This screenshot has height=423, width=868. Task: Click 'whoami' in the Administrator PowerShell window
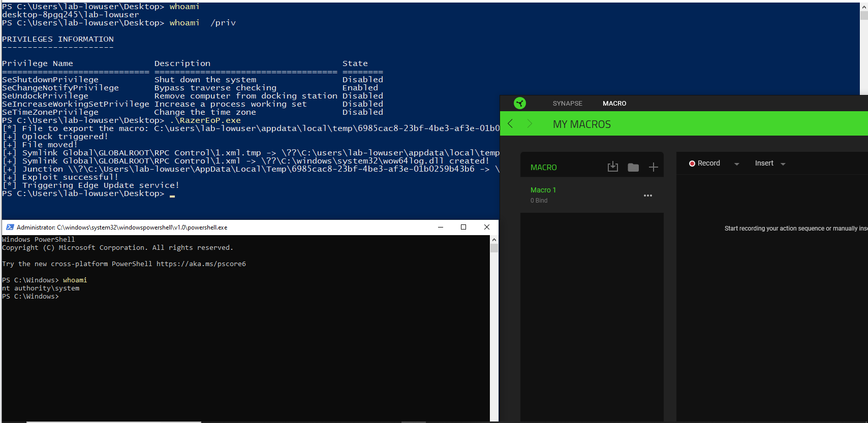click(x=75, y=280)
